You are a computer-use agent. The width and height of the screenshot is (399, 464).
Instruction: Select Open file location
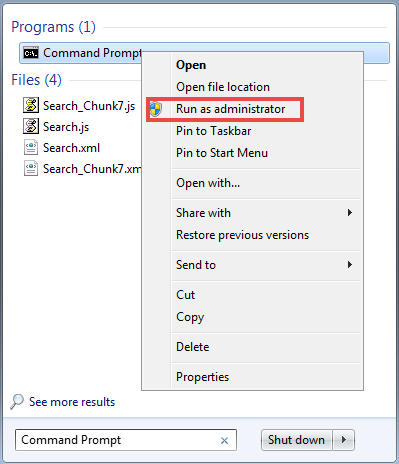coord(223,87)
